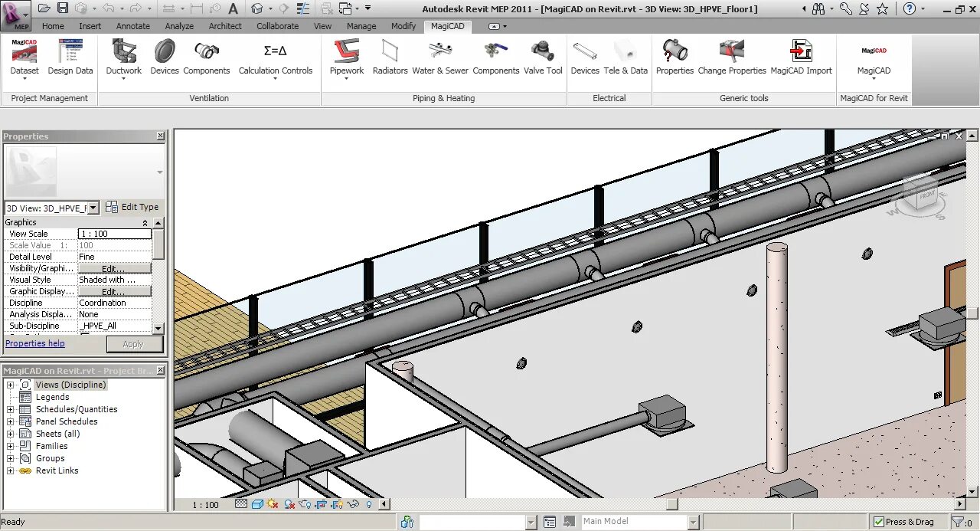Viewport: 980px width, 531px height.
Task: Click the ViewCube in the 3D view
Action: [920, 194]
